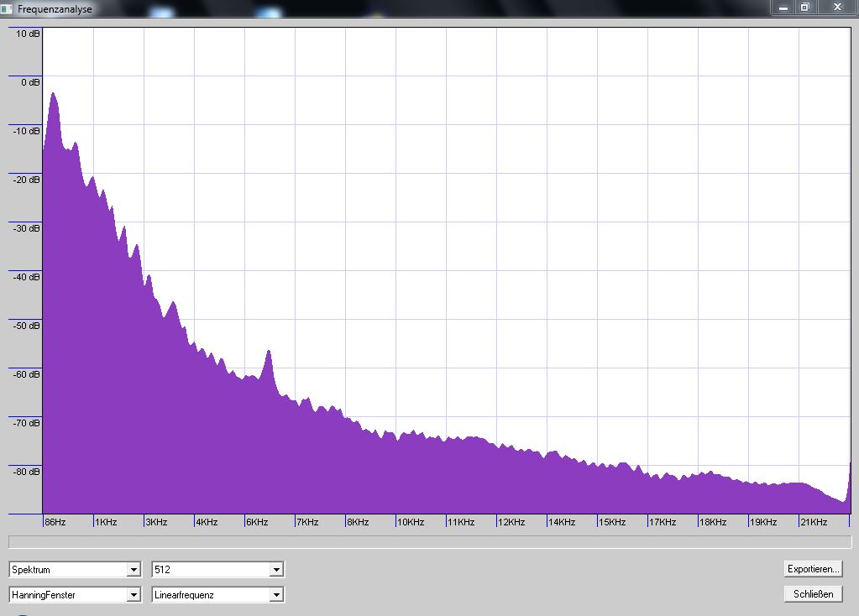The image size is (859, 616).
Task: Click the 21KHz frequency label
Action: coord(814,522)
